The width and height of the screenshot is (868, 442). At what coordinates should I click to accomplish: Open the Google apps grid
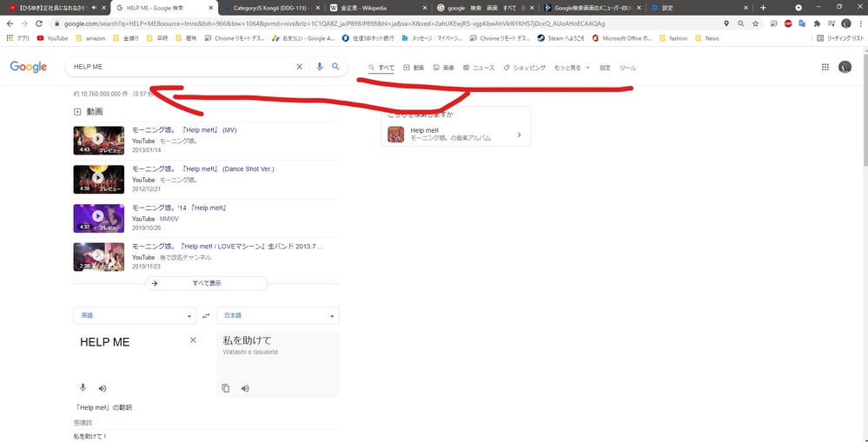[x=825, y=67]
